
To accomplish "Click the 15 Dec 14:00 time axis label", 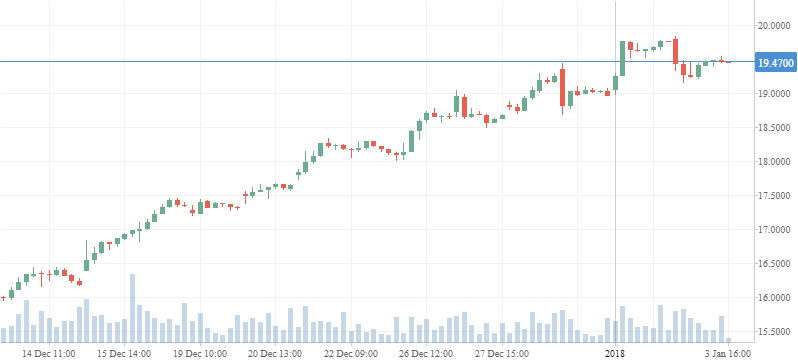I will pos(124,354).
